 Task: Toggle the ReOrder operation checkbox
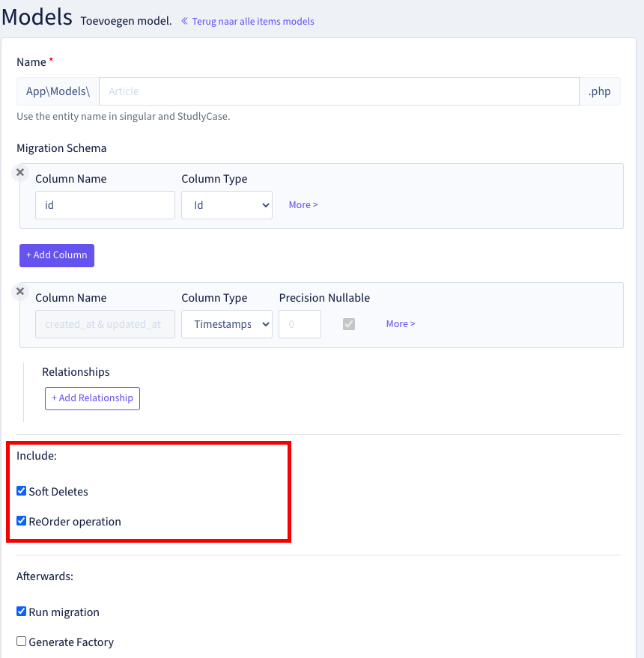click(x=22, y=521)
